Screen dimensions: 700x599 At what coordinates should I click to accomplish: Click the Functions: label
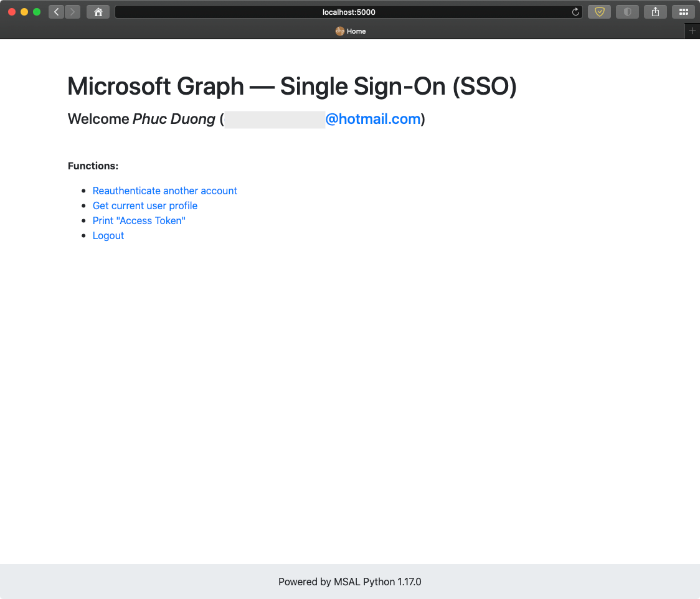[x=93, y=166]
